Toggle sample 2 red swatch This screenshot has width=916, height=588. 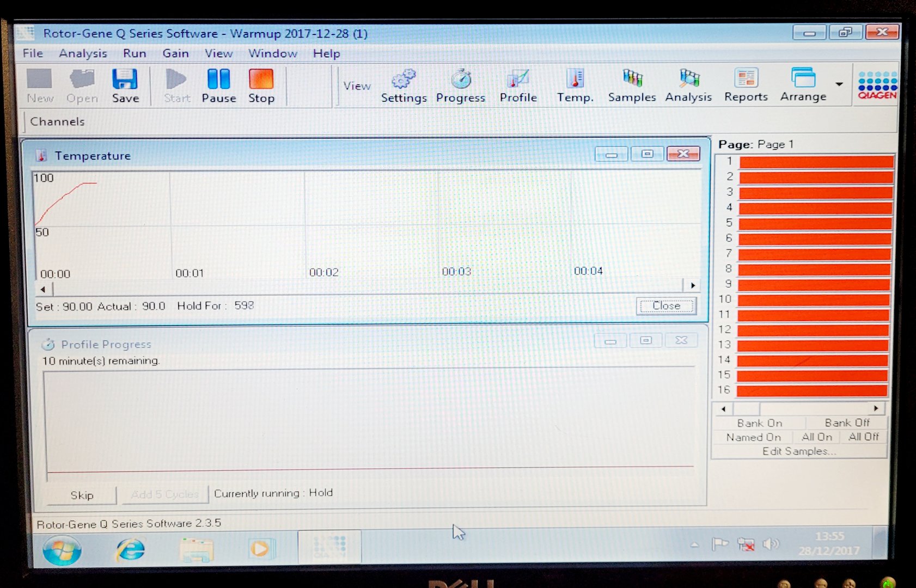click(816, 177)
